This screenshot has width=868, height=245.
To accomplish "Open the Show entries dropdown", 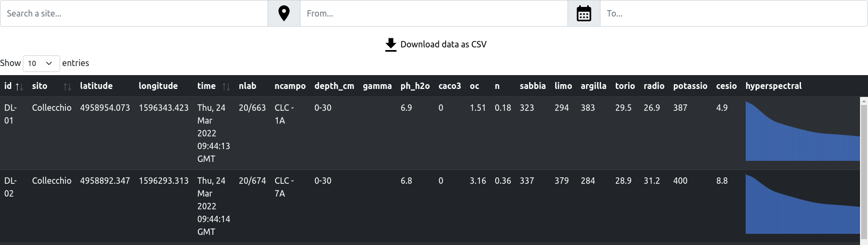I will pyautogui.click(x=41, y=63).
